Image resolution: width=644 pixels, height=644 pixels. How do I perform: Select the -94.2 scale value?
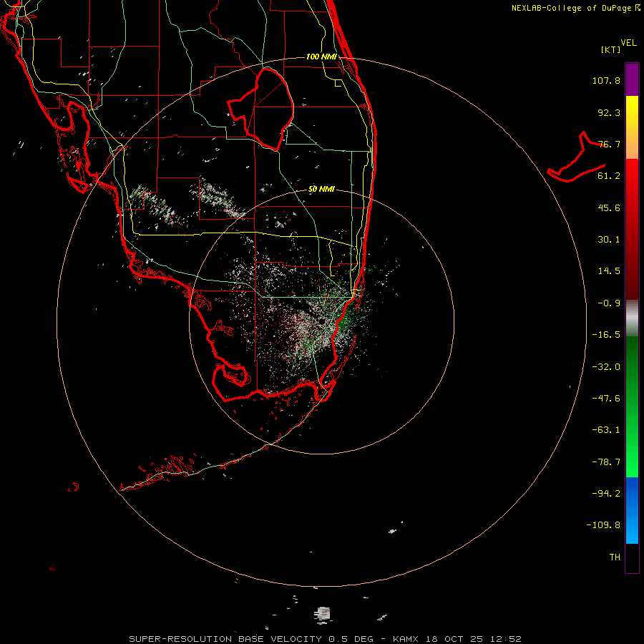(606, 493)
